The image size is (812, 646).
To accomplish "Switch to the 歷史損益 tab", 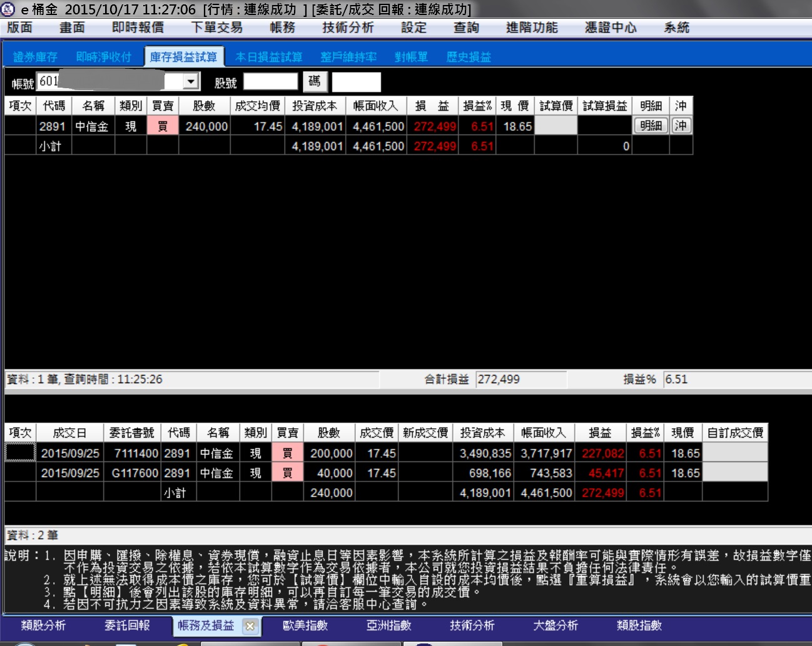I will (x=469, y=57).
